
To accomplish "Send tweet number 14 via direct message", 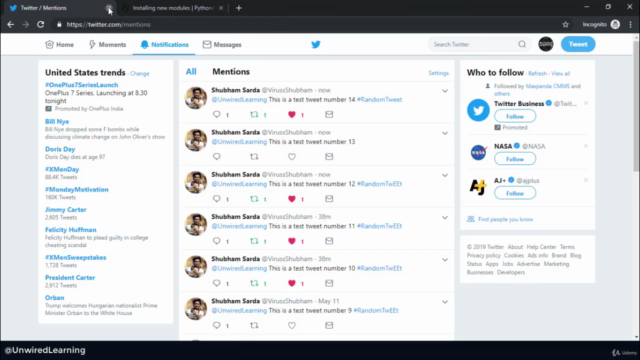I will 329,114.
